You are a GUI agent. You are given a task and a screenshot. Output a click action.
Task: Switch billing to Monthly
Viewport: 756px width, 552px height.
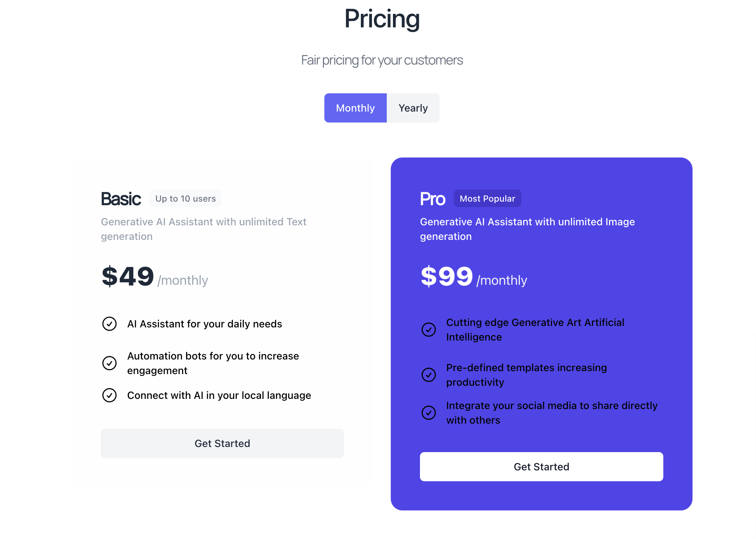point(355,108)
